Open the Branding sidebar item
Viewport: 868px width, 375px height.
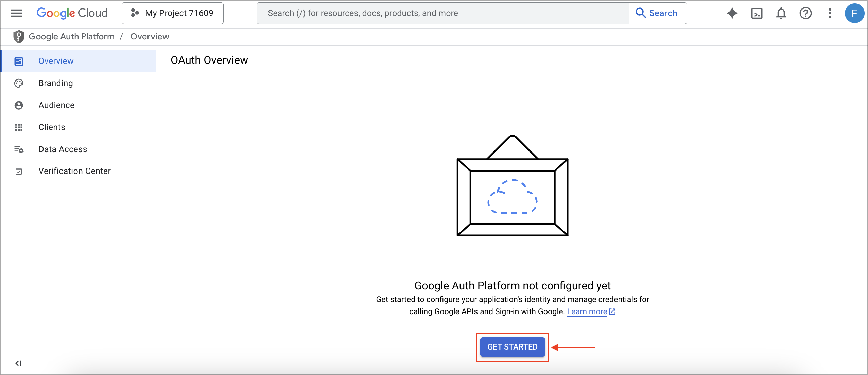tap(79, 83)
